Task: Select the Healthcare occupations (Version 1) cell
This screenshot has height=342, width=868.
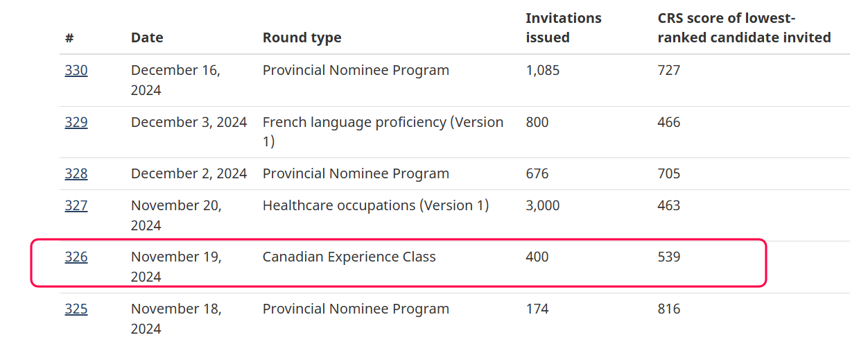Action: 376,205
